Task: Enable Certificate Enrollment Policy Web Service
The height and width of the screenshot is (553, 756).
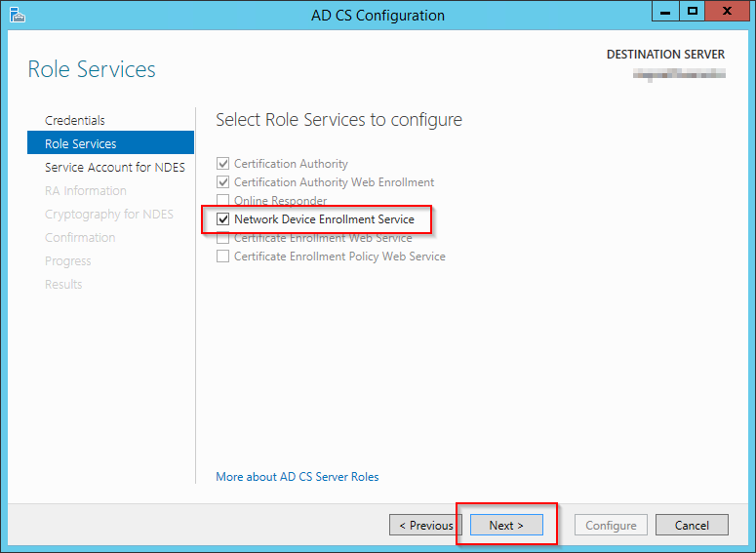Action: 223,257
